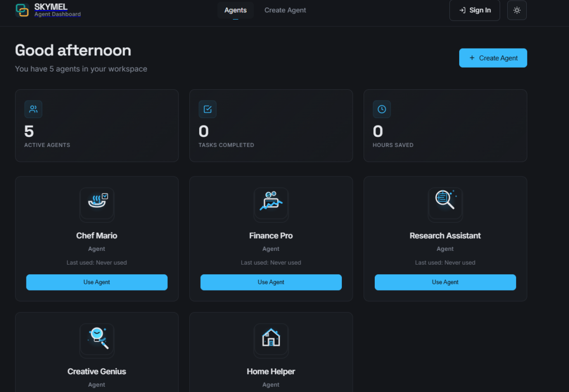The width and height of the screenshot is (569, 392).
Task: Click the Tasks Completed checkmark icon
Action: [x=207, y=109]
